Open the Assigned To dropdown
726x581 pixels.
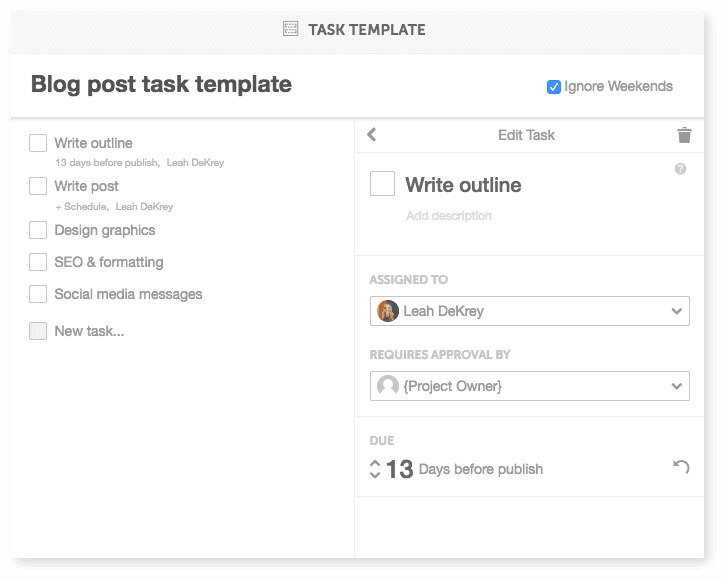[677, 311]
